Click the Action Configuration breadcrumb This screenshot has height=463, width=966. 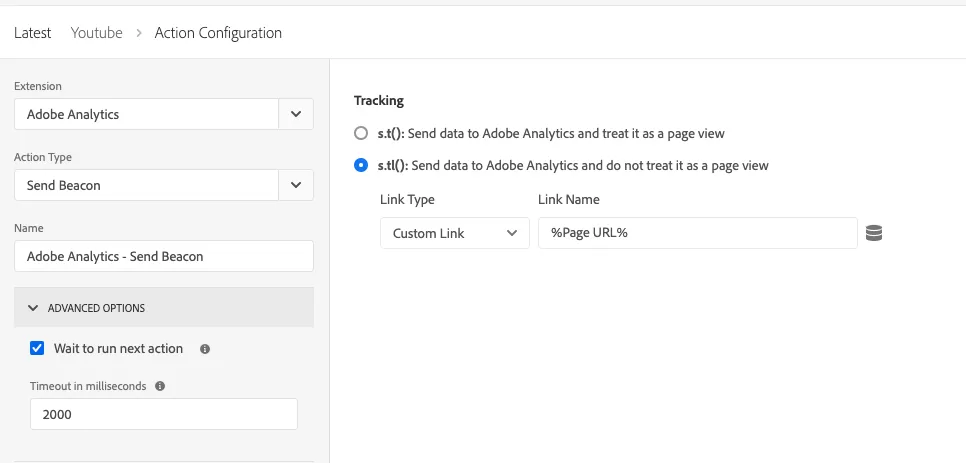click(x=218, y=33)
